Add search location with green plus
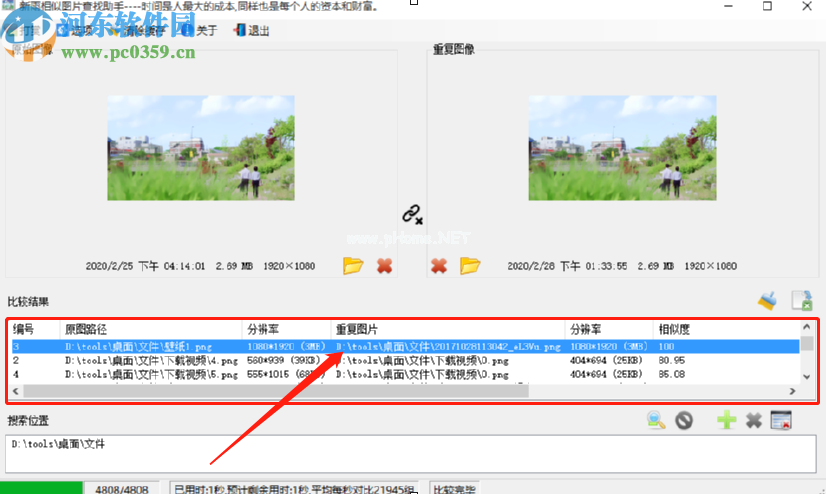Viewport: 826px width, 494px height. [727, 420]
